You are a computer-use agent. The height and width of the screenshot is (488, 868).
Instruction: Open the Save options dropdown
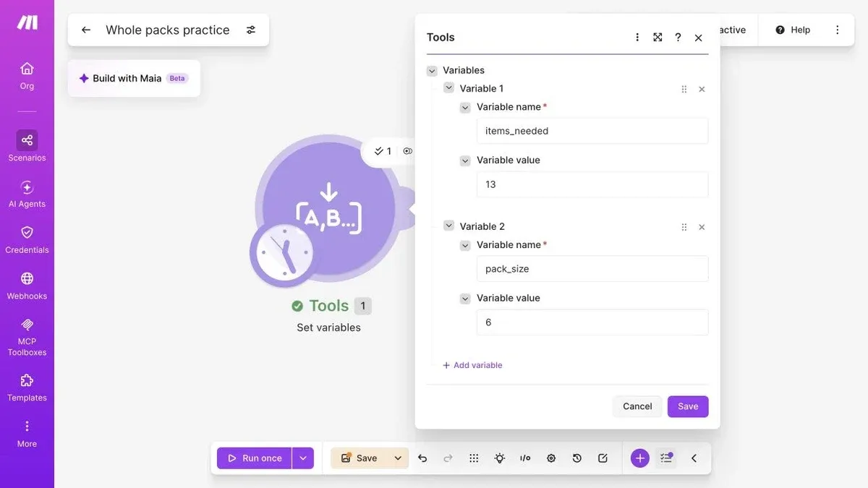pyautogui.click(x=398, y=458)
